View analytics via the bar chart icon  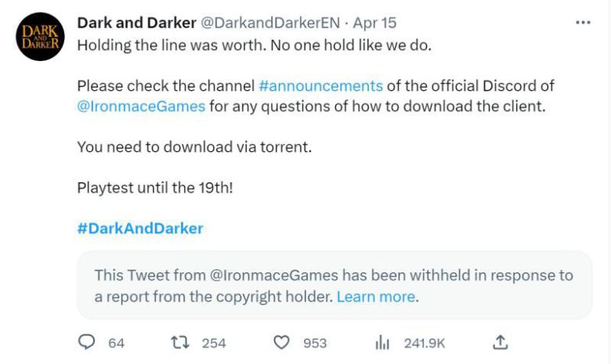383,342
